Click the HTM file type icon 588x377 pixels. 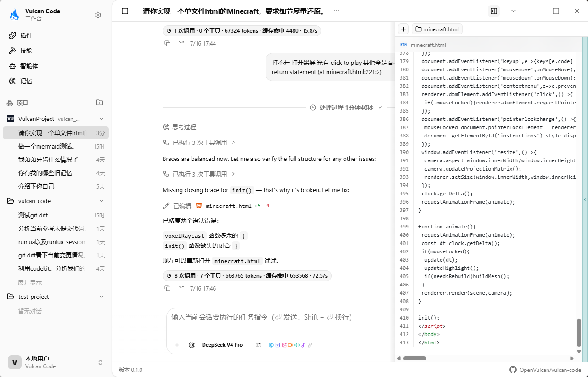pyautogui.click(x=403, y=45)
